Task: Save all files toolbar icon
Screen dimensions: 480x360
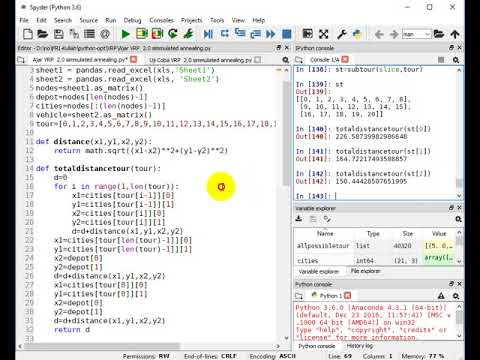Action: [74, 34]
